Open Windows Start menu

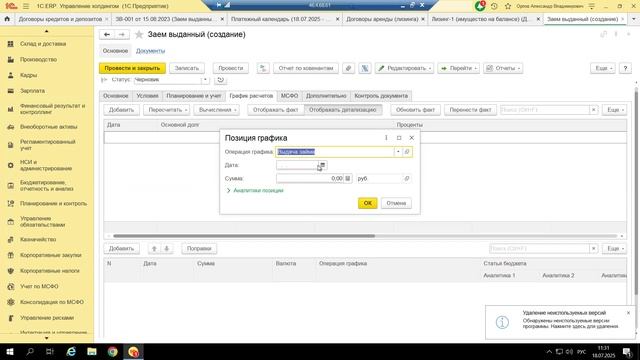tap(9, 351)
